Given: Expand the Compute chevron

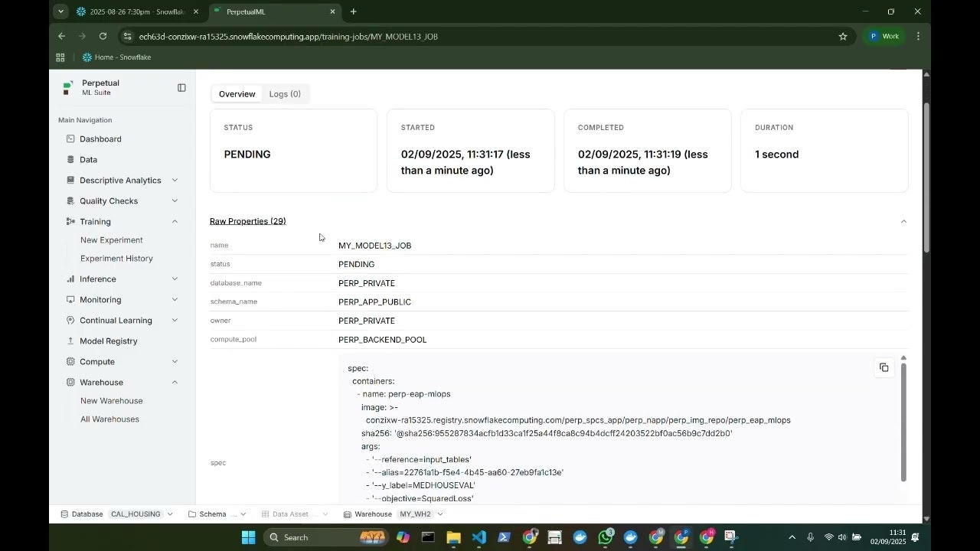Looking at the screenshot, I should tap(175, 362).
